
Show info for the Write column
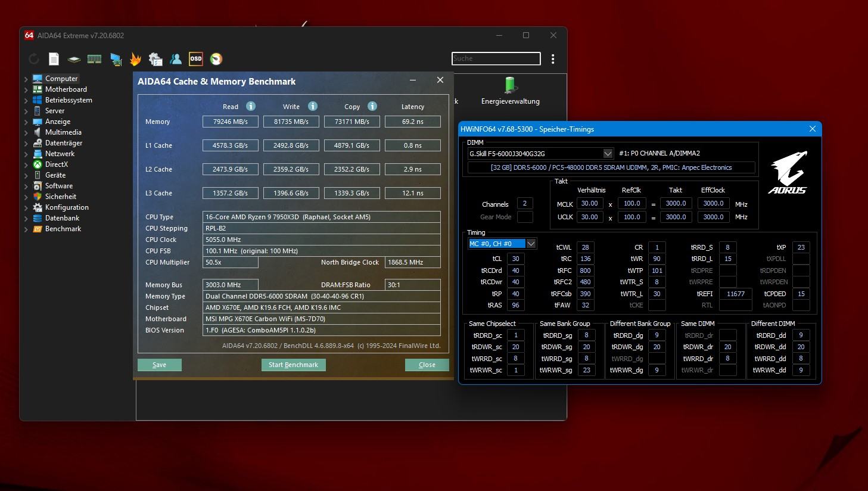[x=313, y=106]
